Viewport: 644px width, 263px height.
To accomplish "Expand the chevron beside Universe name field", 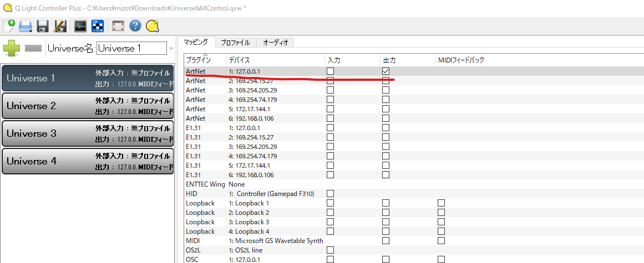I will point(171,49).
